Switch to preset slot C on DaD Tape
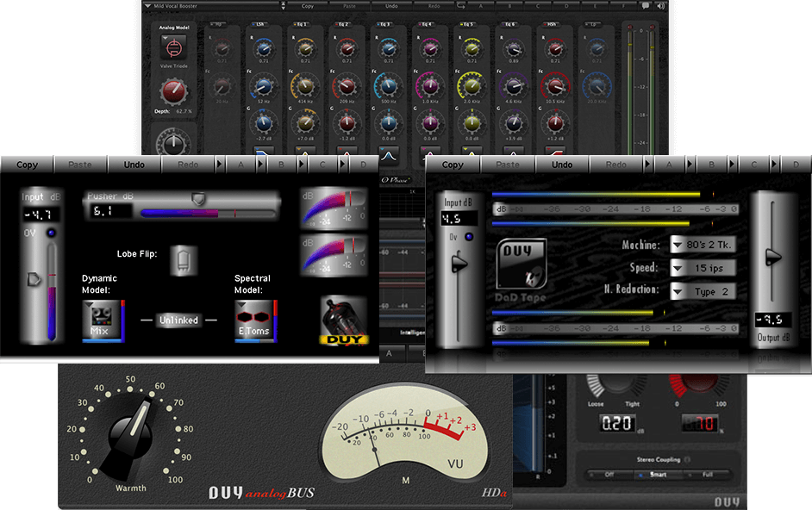Viewport: 812px width, 510px height. click(753, 165)
